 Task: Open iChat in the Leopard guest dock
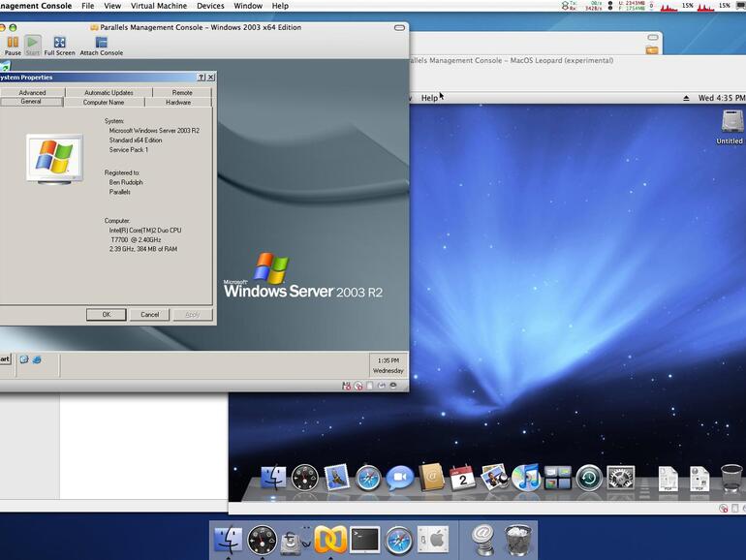399,477
